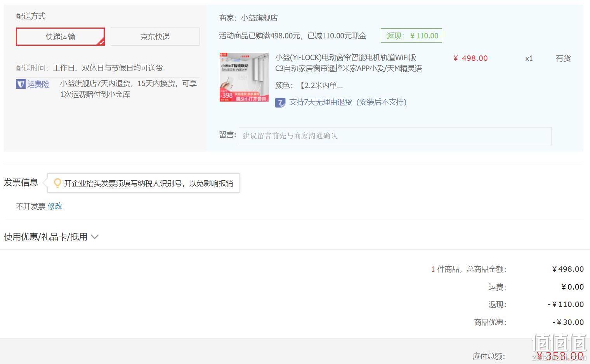Screen dimensions: 590x364
Task: Open the 运费险 label link
Action: 38,84
